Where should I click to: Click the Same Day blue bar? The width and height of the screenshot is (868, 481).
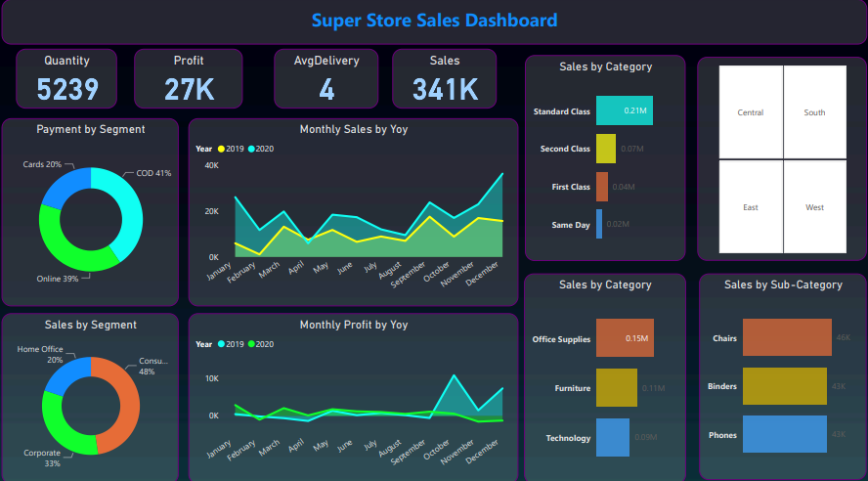(599, 224)
